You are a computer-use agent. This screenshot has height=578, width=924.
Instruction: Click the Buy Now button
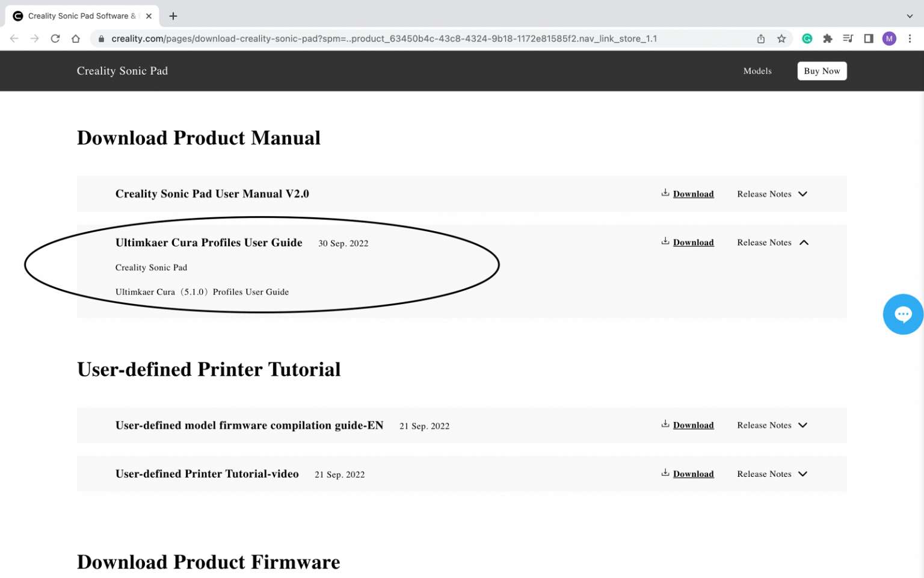822,71
